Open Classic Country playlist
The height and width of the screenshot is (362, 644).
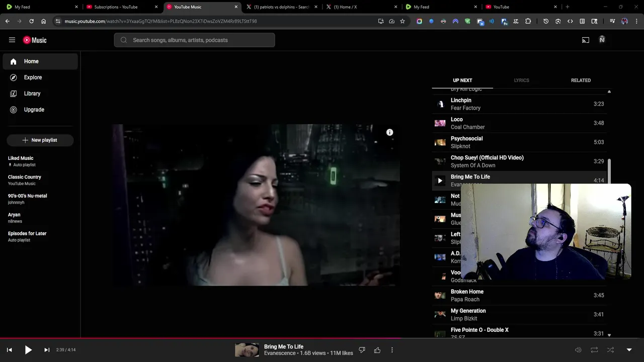[40, 180]
